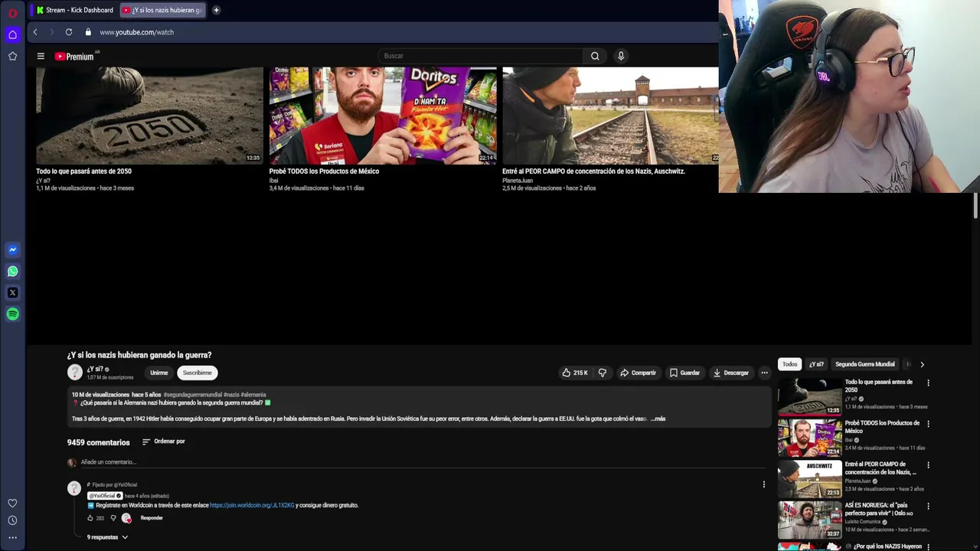Dislike the video with thumbs-down
980x551 pixels.
tap(603, 373)
